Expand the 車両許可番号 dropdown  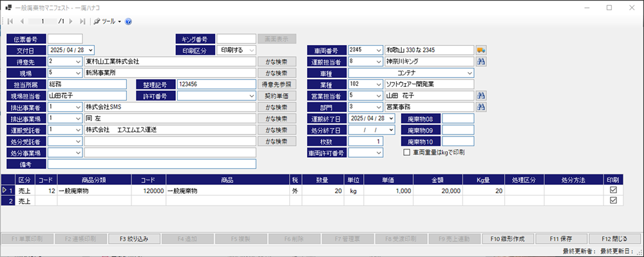pyautogui.click(x=379, y=152)
